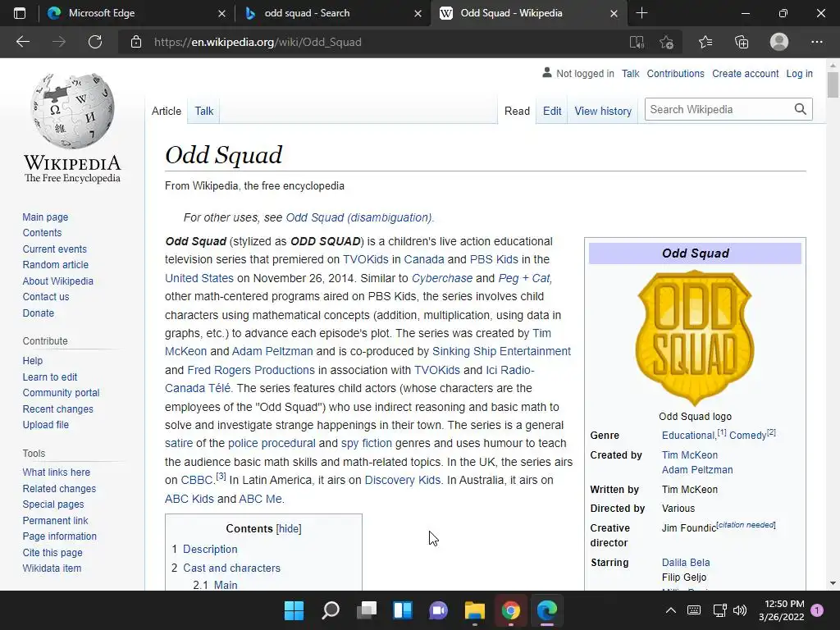840x630 pixels.
Task: Open Sinking Ship Entertainment link
Action: coord(501,351)
